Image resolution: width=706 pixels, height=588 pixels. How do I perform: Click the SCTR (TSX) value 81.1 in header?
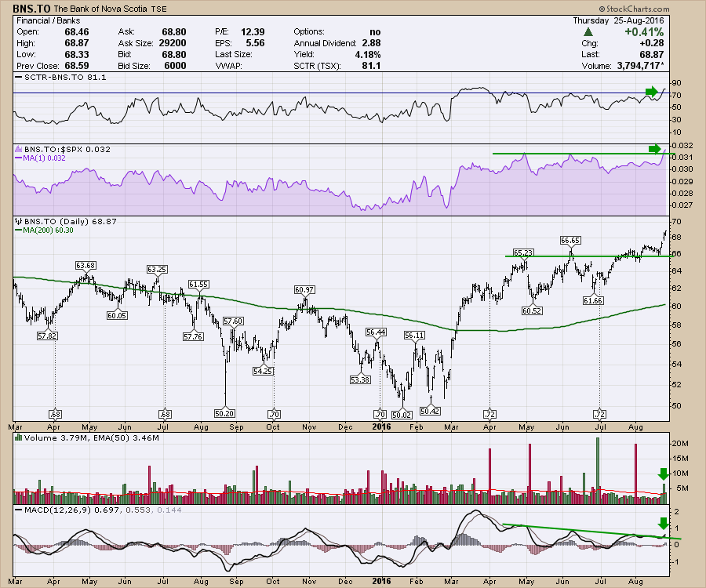click(x=371, y=66)
